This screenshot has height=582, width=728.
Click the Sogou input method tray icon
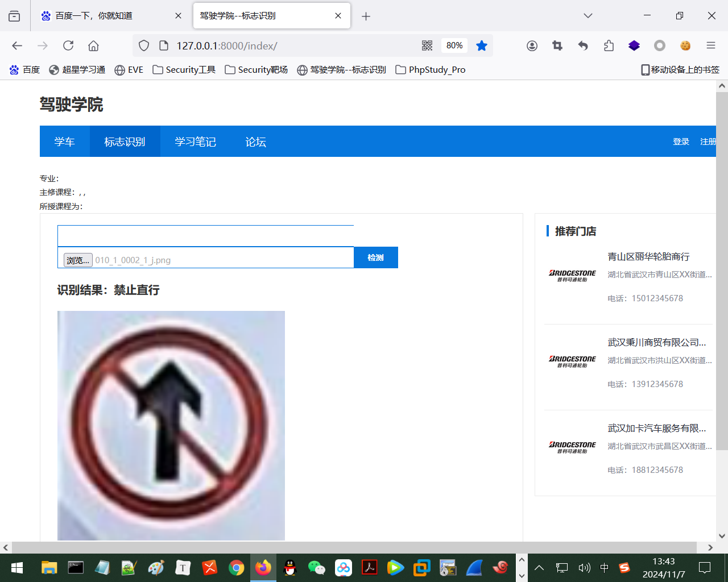pos(624,568)
